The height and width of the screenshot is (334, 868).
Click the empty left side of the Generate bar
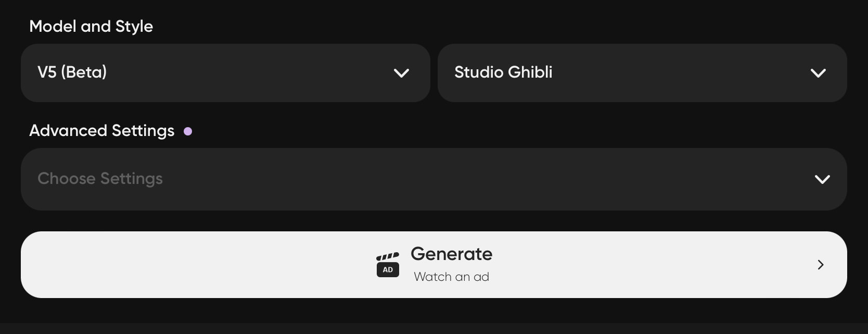tap(198, 265)
